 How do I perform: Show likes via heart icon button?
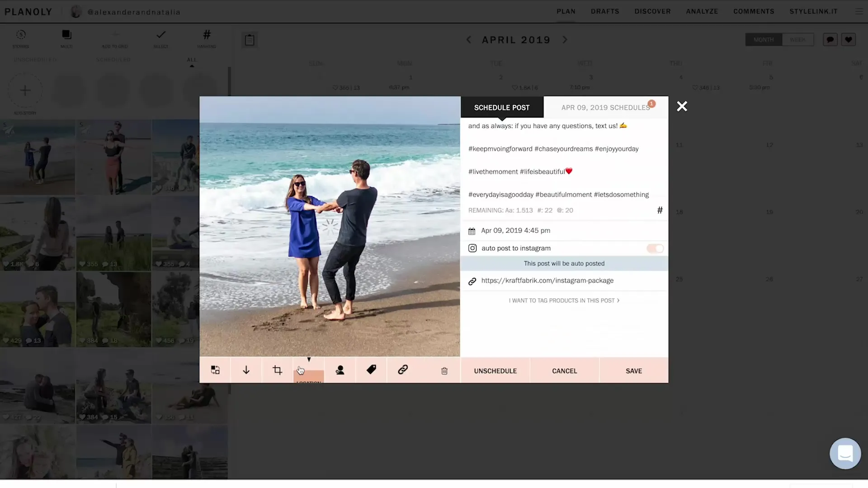pos(849,40)
